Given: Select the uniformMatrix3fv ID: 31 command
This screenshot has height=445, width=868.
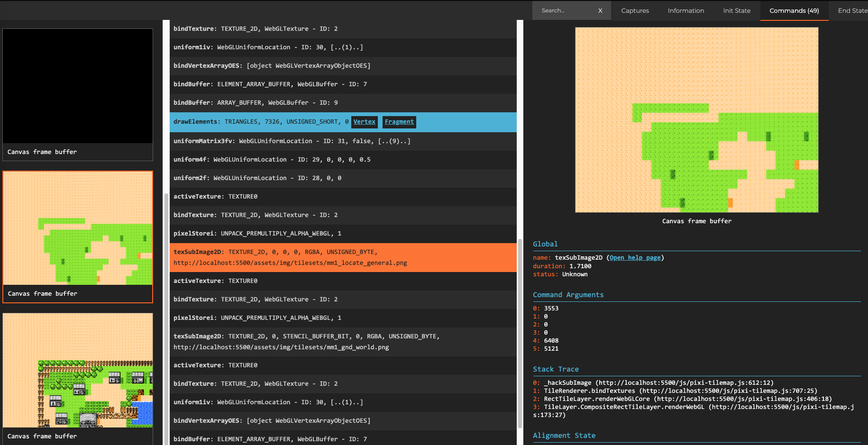Looking at the screenshot, I should pos(343,141).
